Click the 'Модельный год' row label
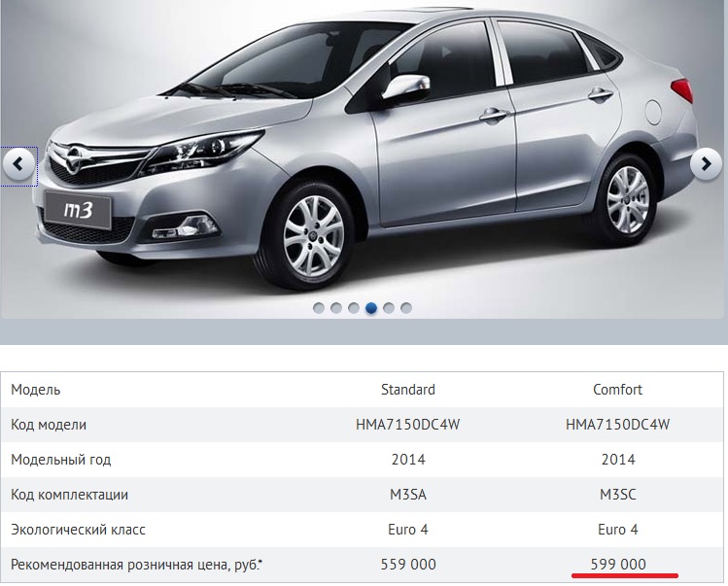The image size is (728, 586). click(61, 460)
